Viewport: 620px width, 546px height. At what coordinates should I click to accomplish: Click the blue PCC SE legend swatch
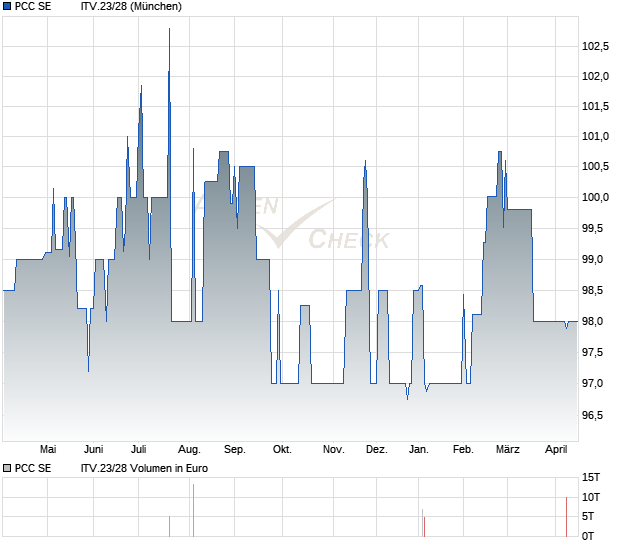pyautogui.click(x=7, y=7)
